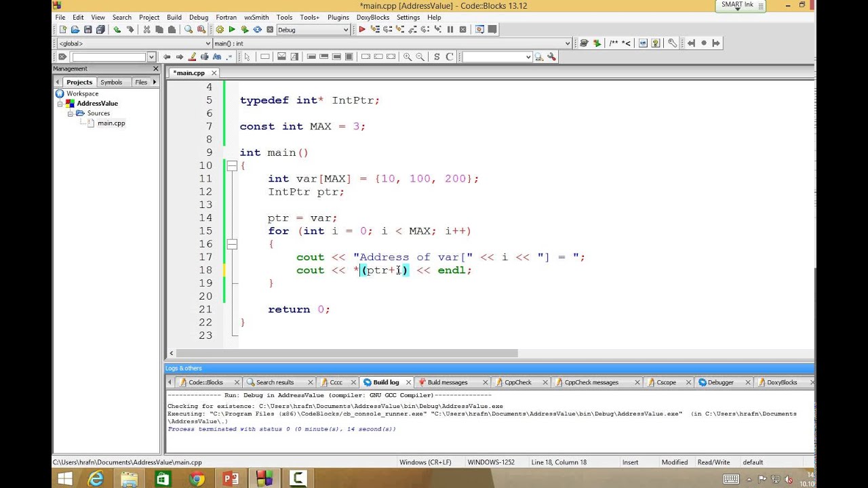Click the Save file icon

click(x=87, y=29)
